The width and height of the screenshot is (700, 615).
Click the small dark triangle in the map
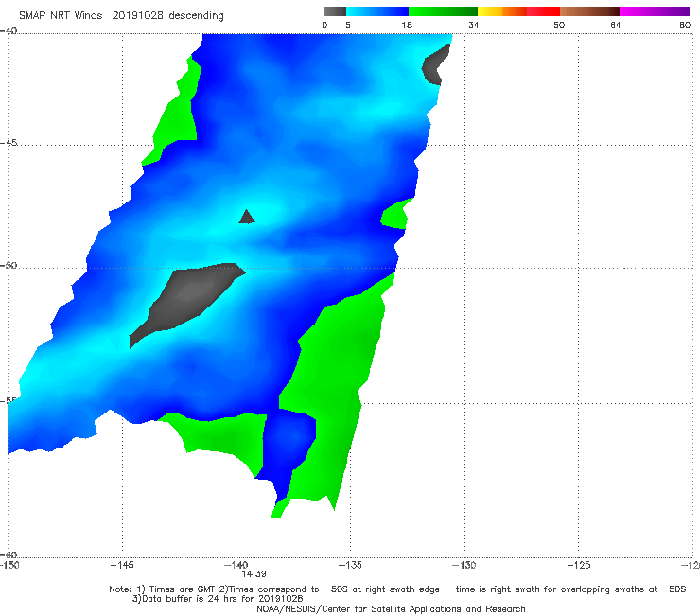(247, 218)
